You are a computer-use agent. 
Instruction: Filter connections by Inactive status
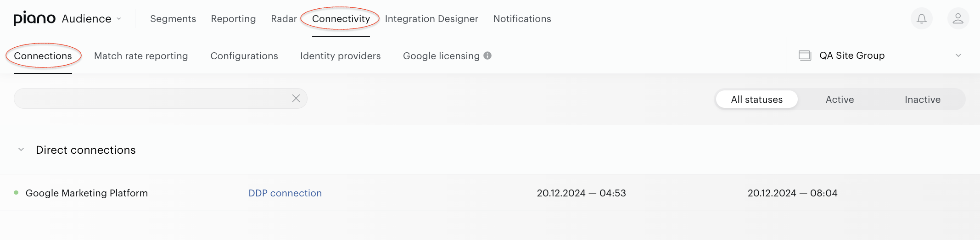[923, 99]
